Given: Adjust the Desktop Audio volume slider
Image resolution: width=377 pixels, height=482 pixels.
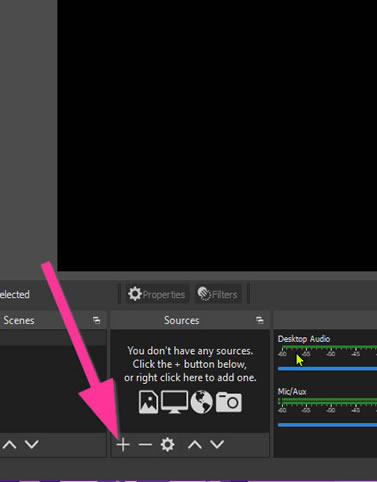Looking at the screenshot, I should pyautogui.click(x=327, y=369).
